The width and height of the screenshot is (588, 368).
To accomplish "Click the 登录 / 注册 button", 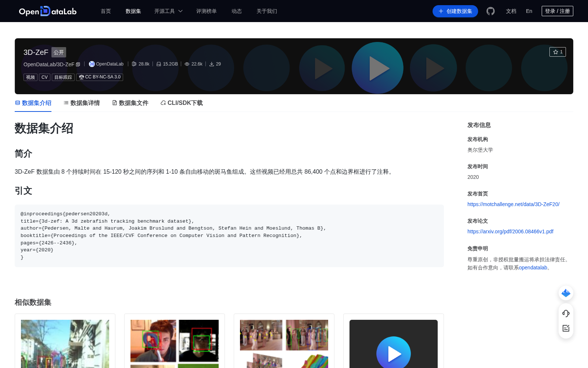I will pyautogui.click(x=557, y=11).
